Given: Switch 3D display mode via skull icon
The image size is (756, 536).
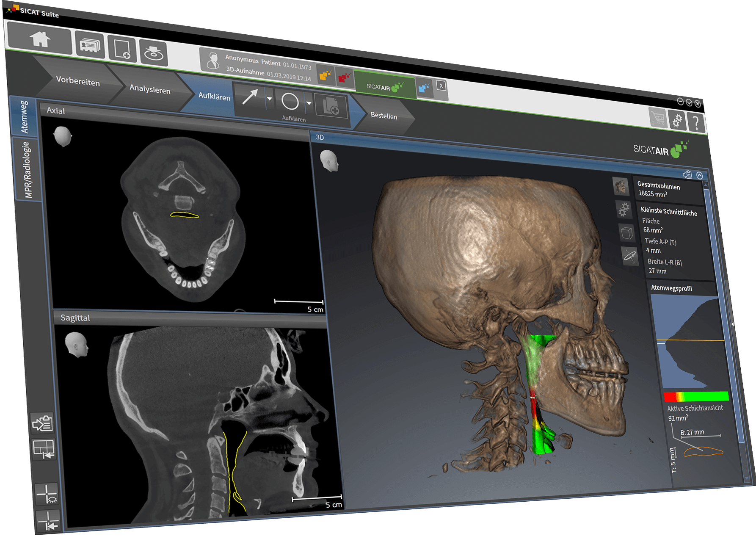Looking at the screenshot, I should [621, 186].
